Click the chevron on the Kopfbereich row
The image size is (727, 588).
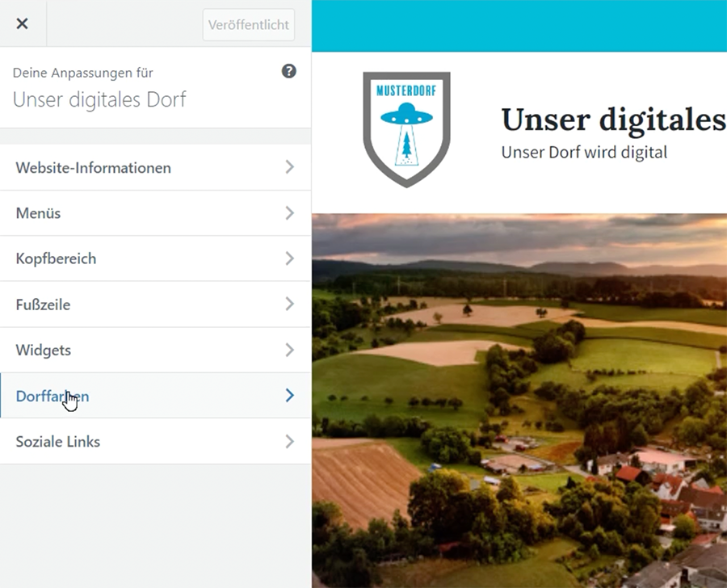(289, 258)
